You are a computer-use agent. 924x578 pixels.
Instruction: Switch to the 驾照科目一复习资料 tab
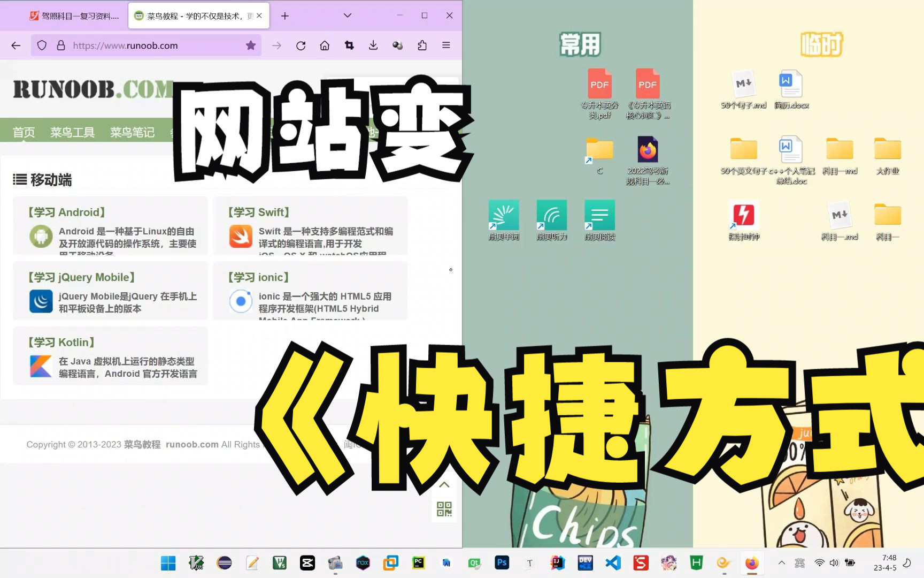tap(75, 16)
